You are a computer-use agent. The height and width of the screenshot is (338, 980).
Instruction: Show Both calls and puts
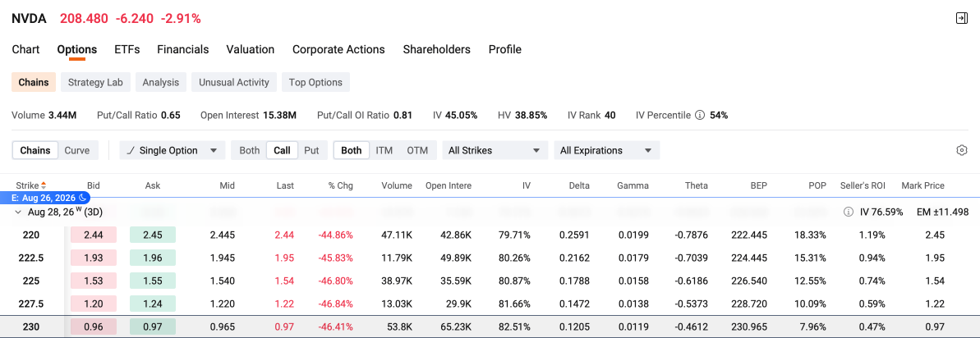(x=250, y=150)
